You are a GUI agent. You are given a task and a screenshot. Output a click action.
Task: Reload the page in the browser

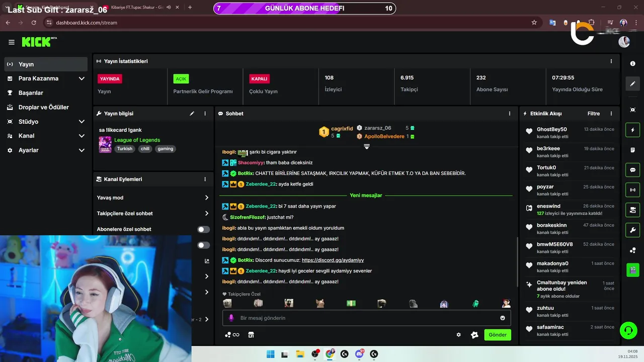34,23
